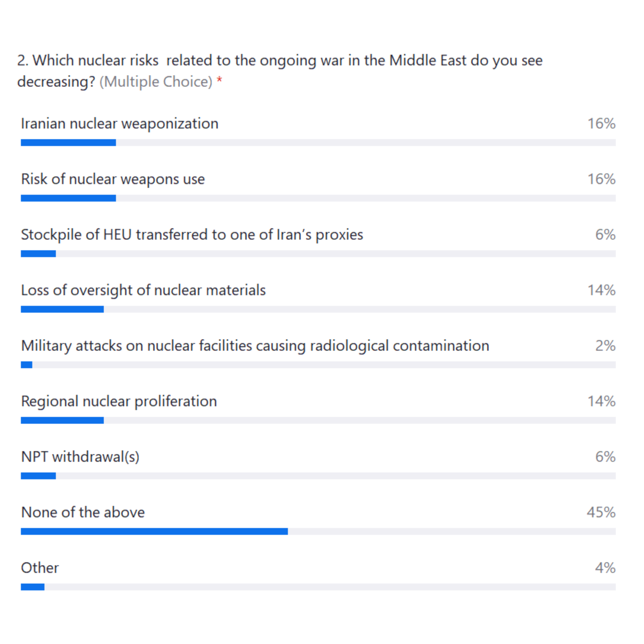Select Loss of oversight of nuclear materials

(143, 290)
